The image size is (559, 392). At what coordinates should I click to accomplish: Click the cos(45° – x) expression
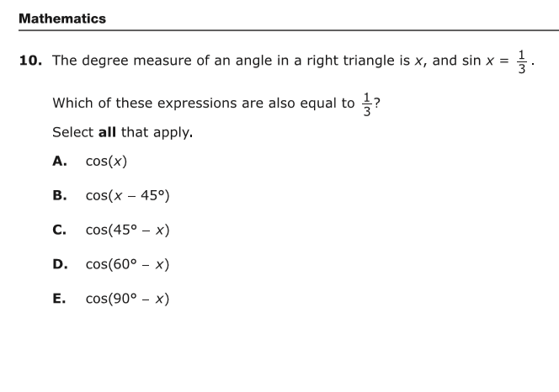[x=128, y=230]
